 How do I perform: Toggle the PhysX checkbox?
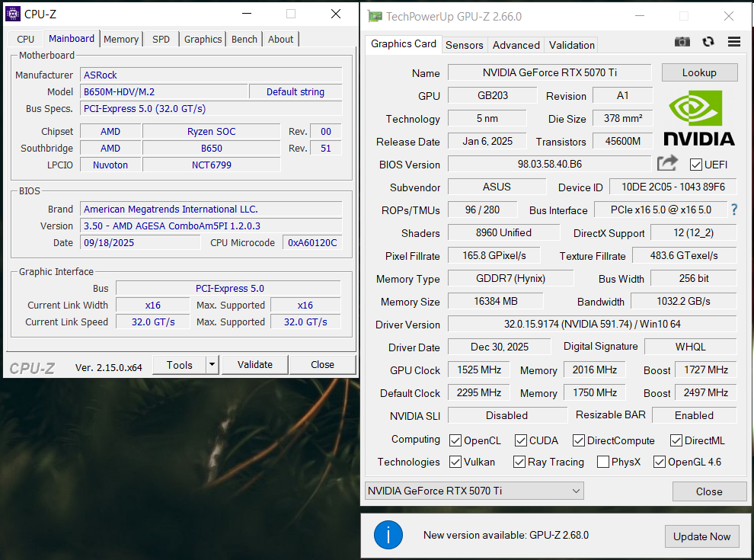(x=603, y=462)
